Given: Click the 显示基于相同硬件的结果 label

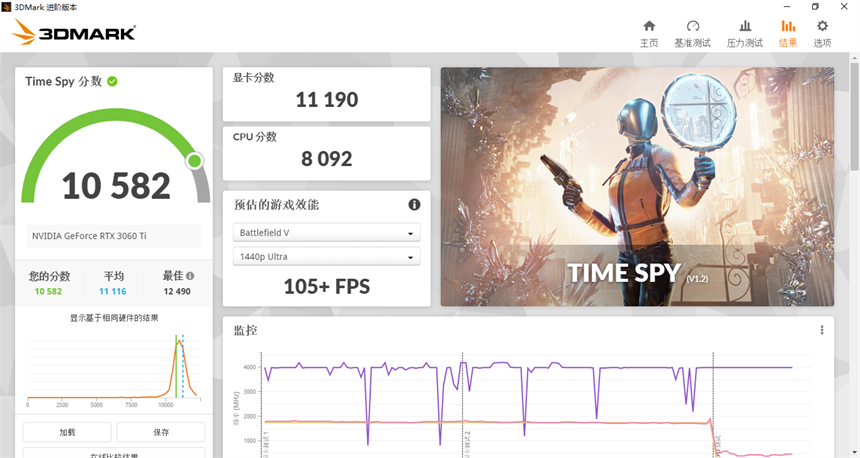Looking at the screenshot, I should pyautogui.click(x=114, y=318).
